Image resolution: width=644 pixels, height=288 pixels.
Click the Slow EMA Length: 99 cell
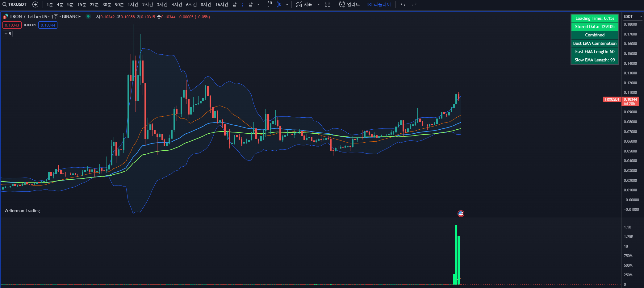click(595, 60)
